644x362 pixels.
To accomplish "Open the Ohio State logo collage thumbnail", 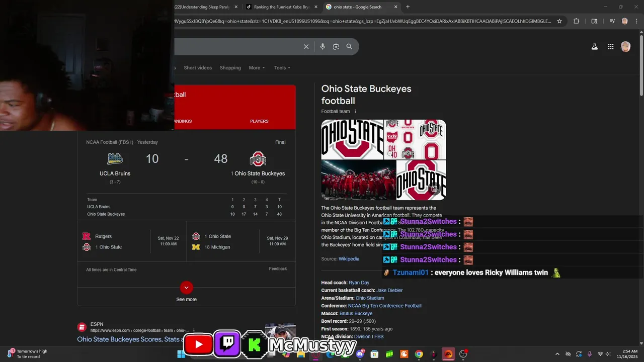I will click(415, 139).
